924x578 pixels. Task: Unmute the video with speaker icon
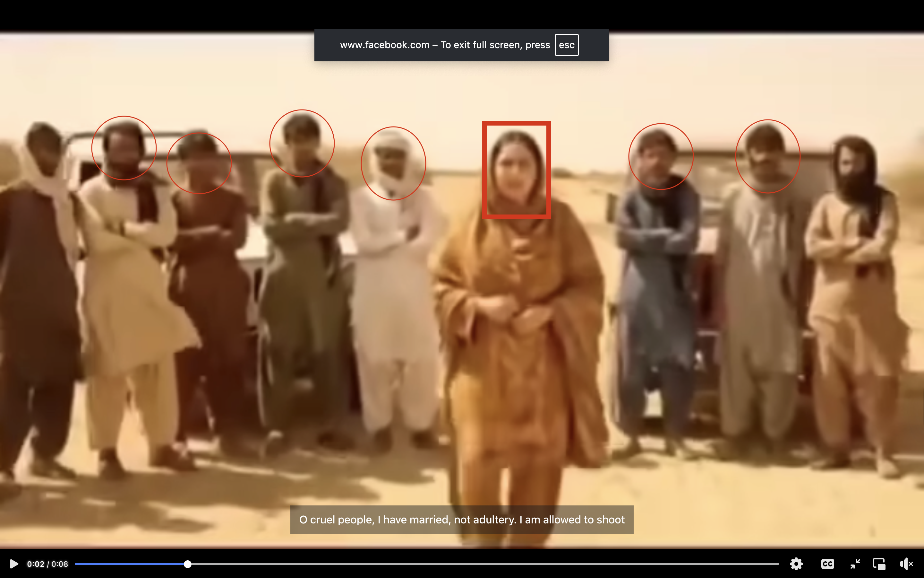point(906,564)
